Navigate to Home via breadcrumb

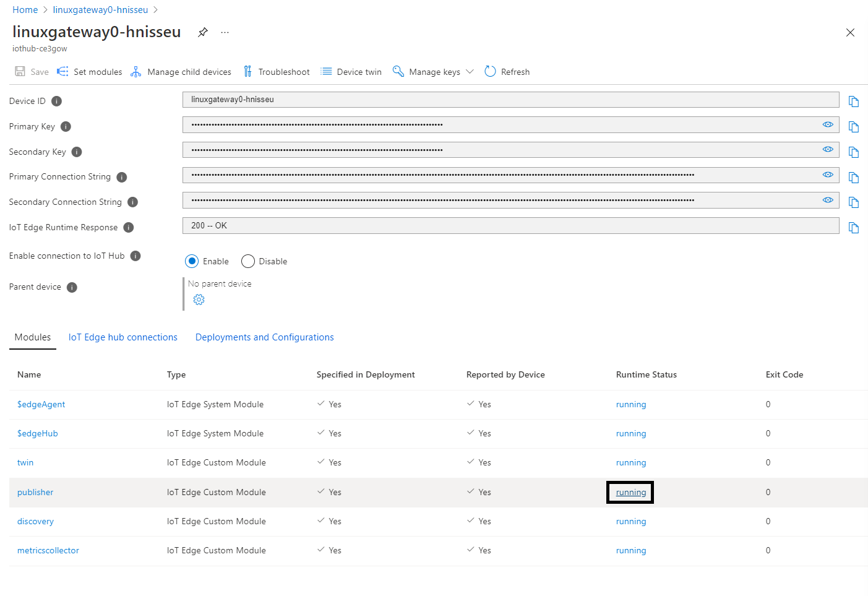[x=25, y=9]
